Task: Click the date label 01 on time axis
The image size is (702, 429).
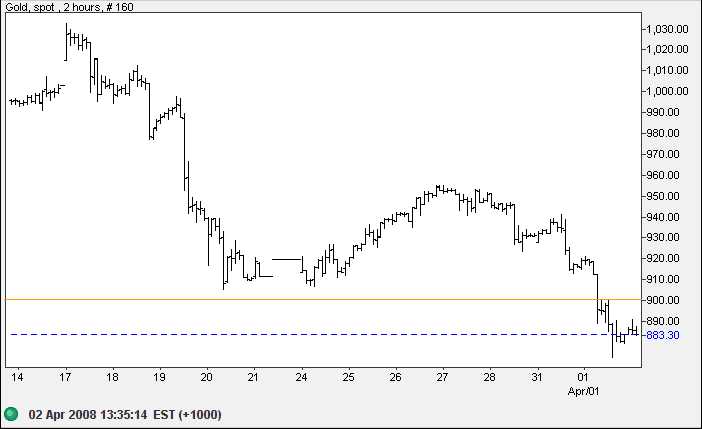Action: pos(583,378)
